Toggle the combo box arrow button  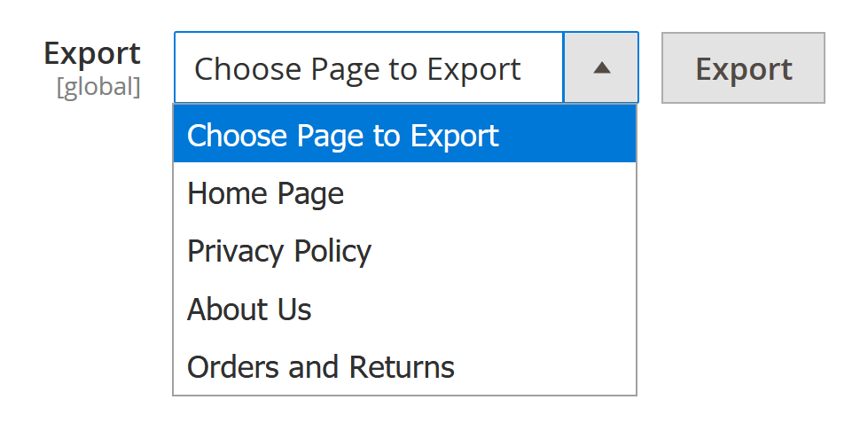(602, 68)
